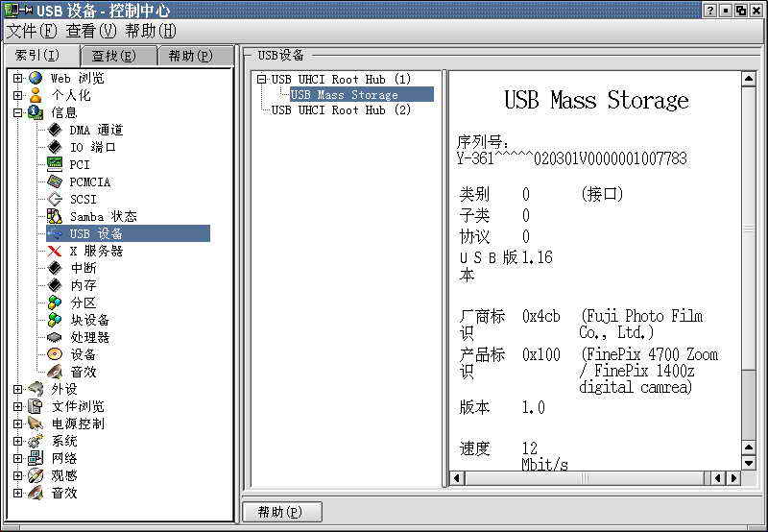Screen dimensions: 768x532
Task: Click the 内存 chip icon
Action: (55, 285)
